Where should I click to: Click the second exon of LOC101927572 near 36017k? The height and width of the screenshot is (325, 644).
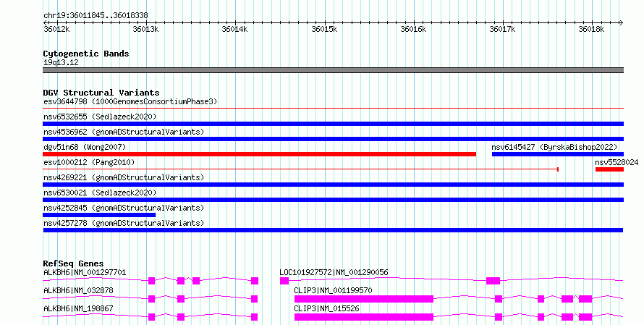coord(493,281)
